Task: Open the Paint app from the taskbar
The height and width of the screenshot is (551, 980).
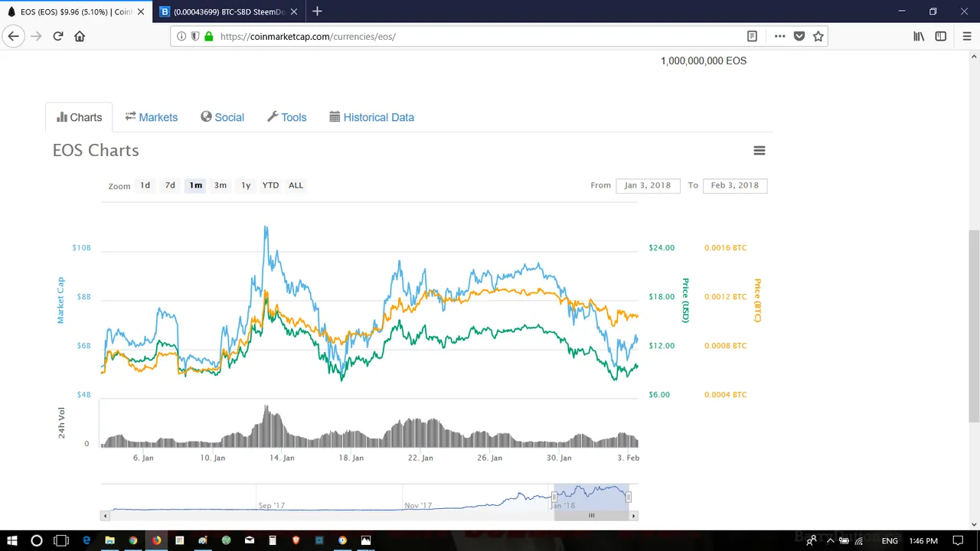Action: pos(203,540)
